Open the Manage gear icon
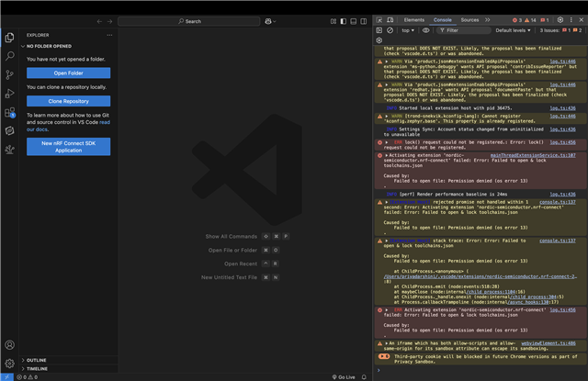 [x=10, y=363]
